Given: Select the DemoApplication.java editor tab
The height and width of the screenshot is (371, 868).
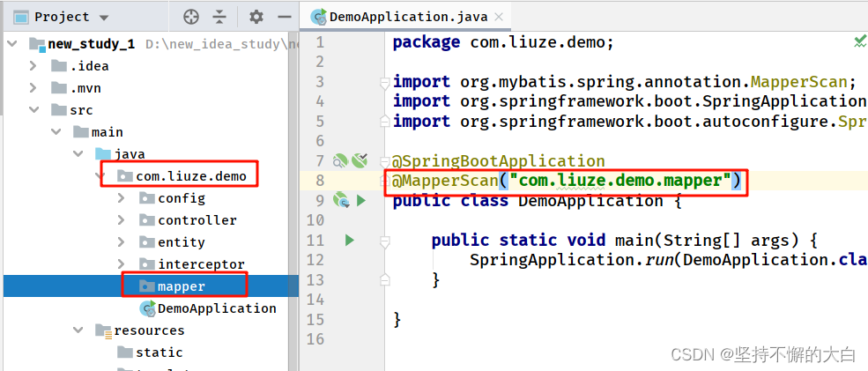Looking at the screenshot, I should point(408,17).
